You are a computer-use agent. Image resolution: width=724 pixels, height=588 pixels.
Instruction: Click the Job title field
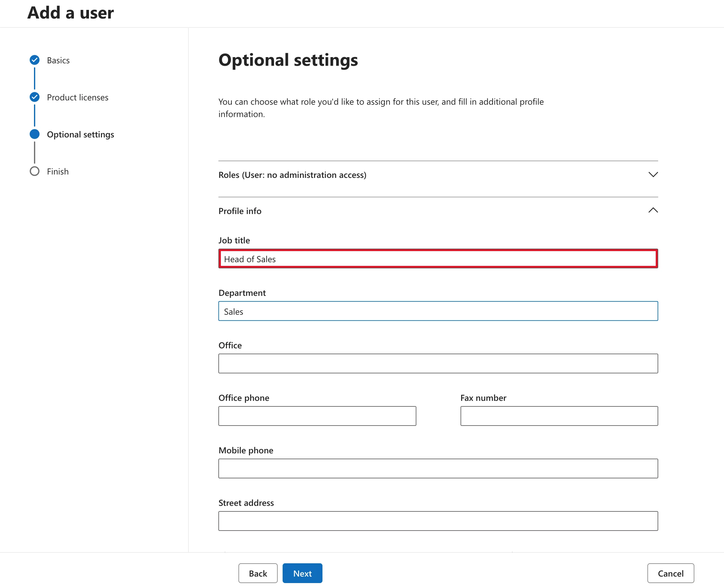438,259
